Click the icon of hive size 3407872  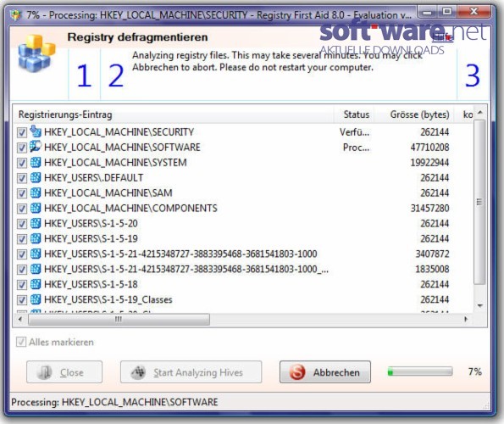36,254
